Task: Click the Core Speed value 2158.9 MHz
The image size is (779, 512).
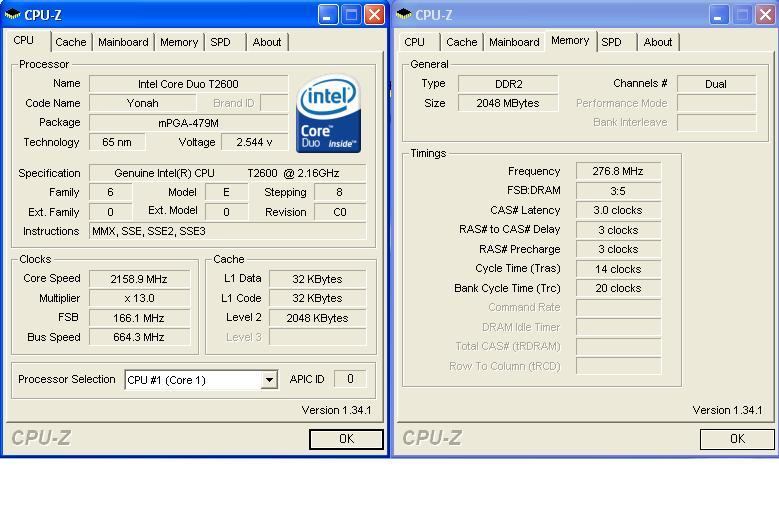Action: click(139, 279)
